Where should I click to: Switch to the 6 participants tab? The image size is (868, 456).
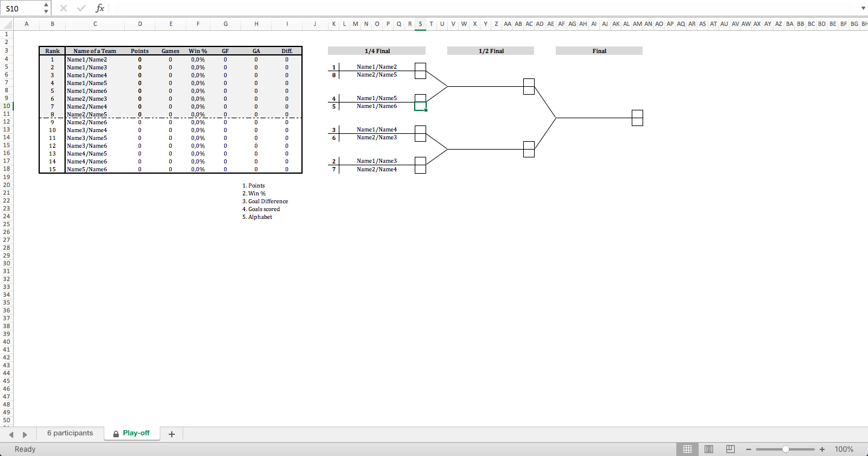(70, 433)
